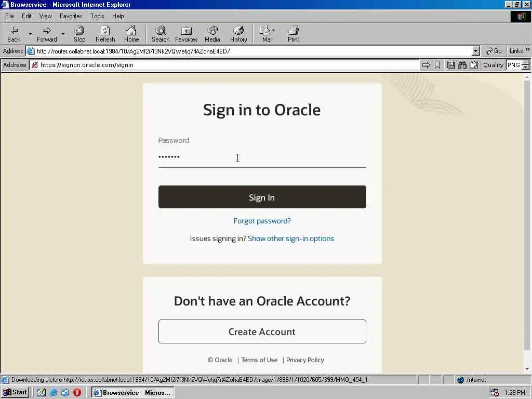Viewport: 532px width, 399px height.
Task: Open the File menu
Action: pos(9,16)
